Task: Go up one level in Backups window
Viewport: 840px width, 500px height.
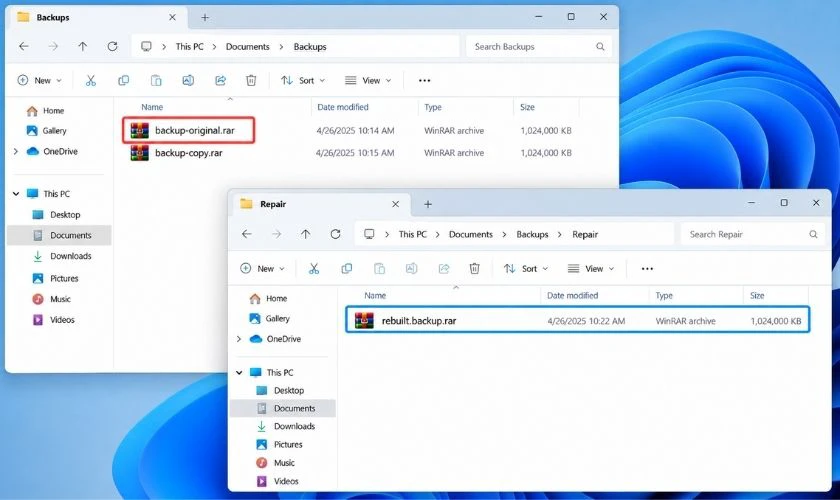Action: [82, 47]
